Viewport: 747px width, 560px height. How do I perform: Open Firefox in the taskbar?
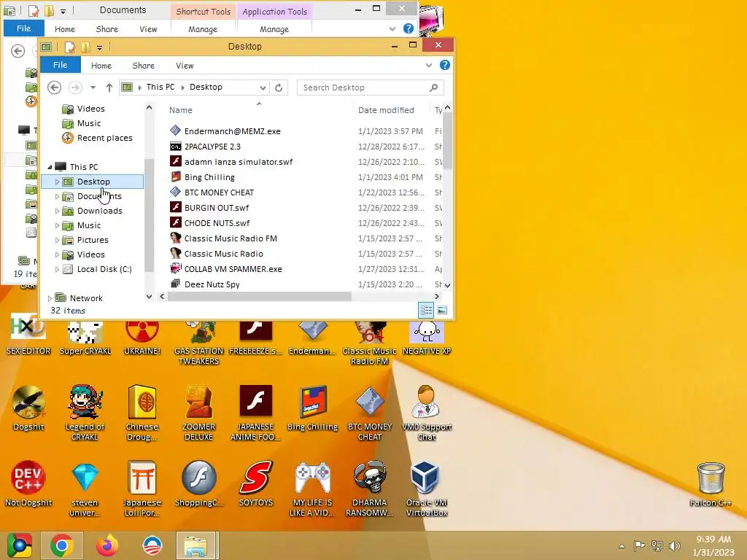pyautogui.click(x=107, y=545)
